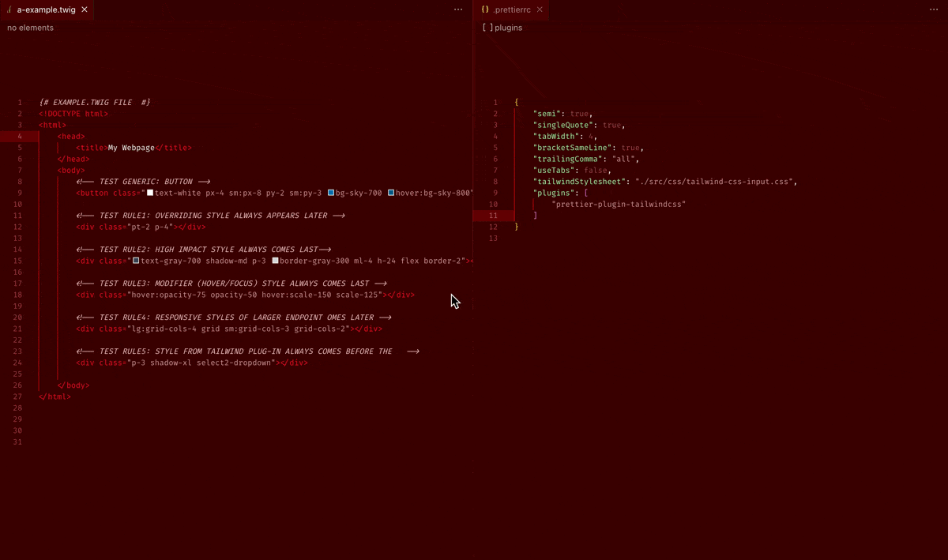
Task: Close the .prettierrc tab
Action: point(540,9)
